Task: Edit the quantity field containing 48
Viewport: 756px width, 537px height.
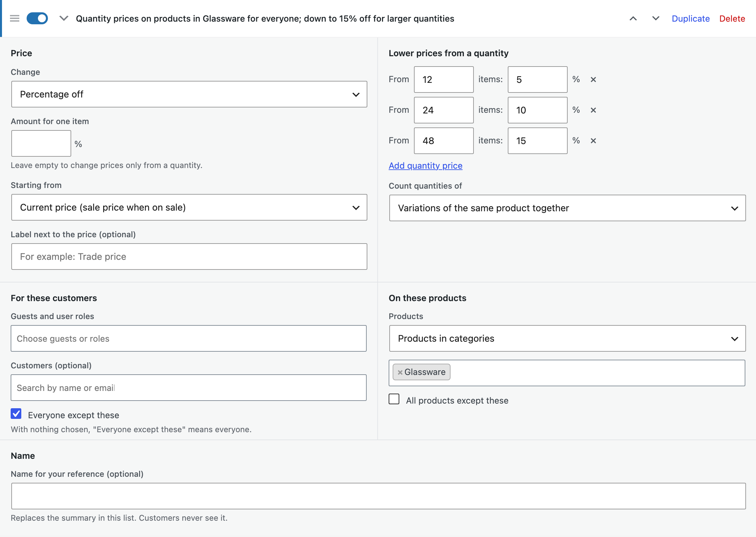Action: coord(444,141)
